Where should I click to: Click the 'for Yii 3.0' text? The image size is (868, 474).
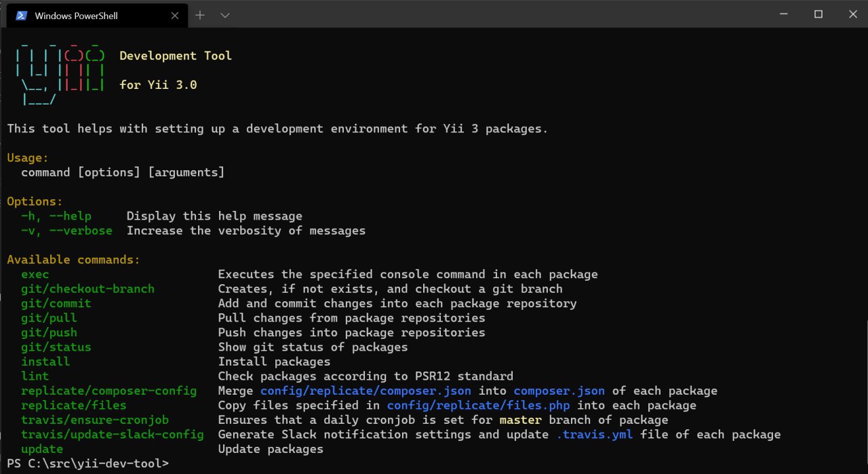[x=158, y=85]
